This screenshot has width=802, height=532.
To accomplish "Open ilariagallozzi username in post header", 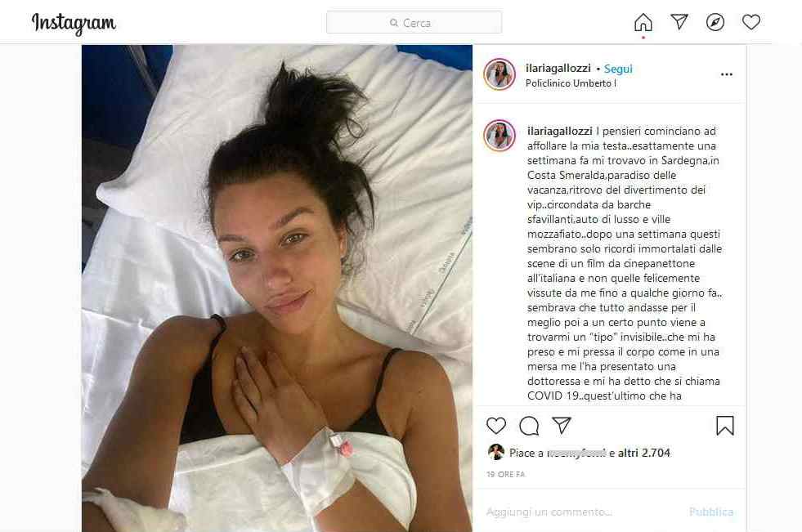I will tap(558, 69).
